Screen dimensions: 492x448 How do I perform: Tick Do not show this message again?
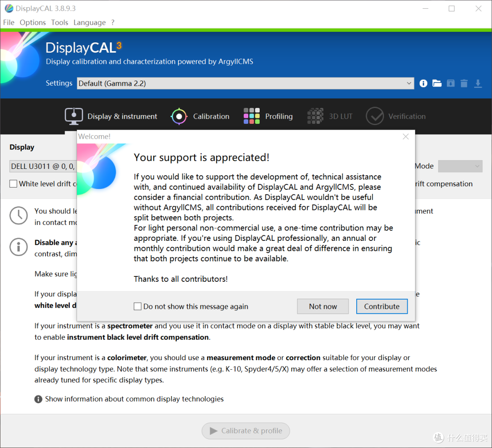coord(138,306)
